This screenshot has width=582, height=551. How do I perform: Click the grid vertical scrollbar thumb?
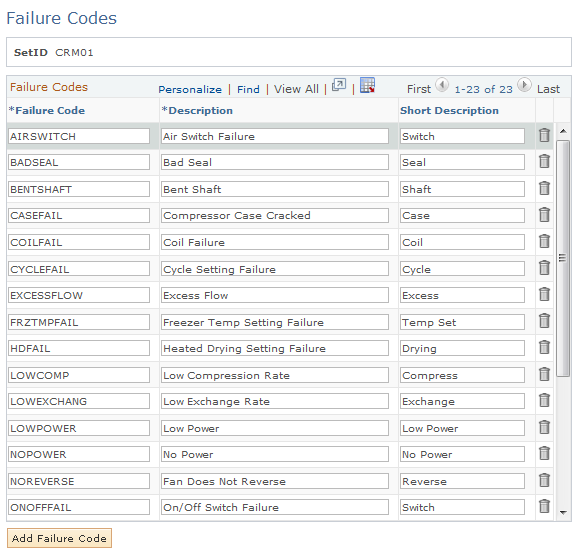(x=563, y=258)
